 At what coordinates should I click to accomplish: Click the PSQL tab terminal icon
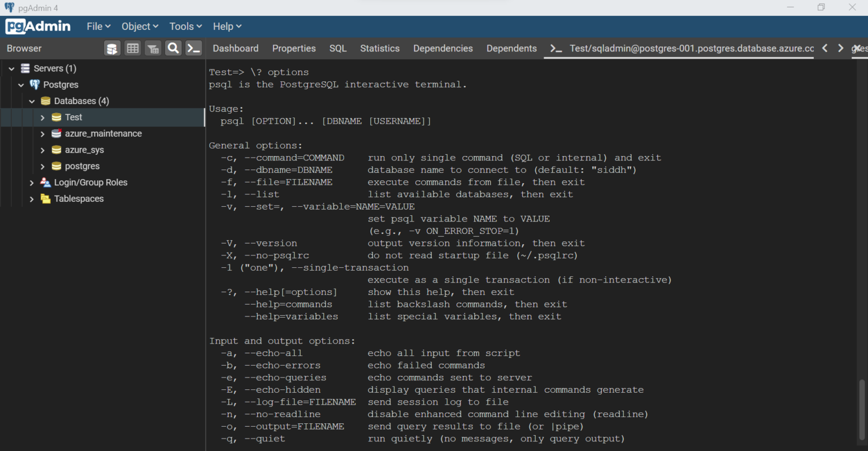pos(555,48)
